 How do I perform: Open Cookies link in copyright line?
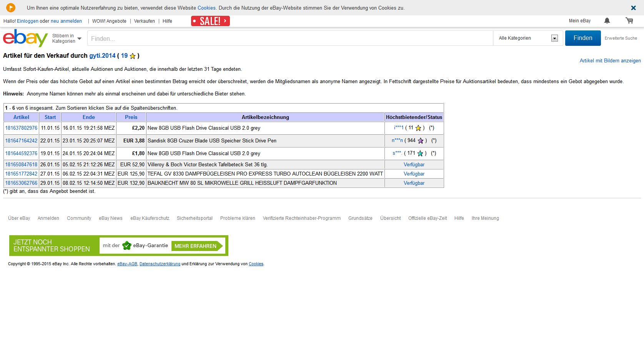point(256,264)
